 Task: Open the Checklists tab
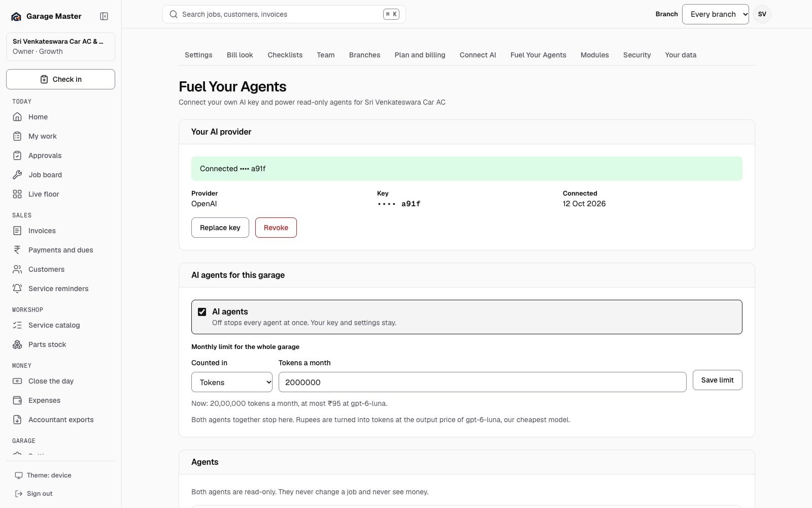285,55
